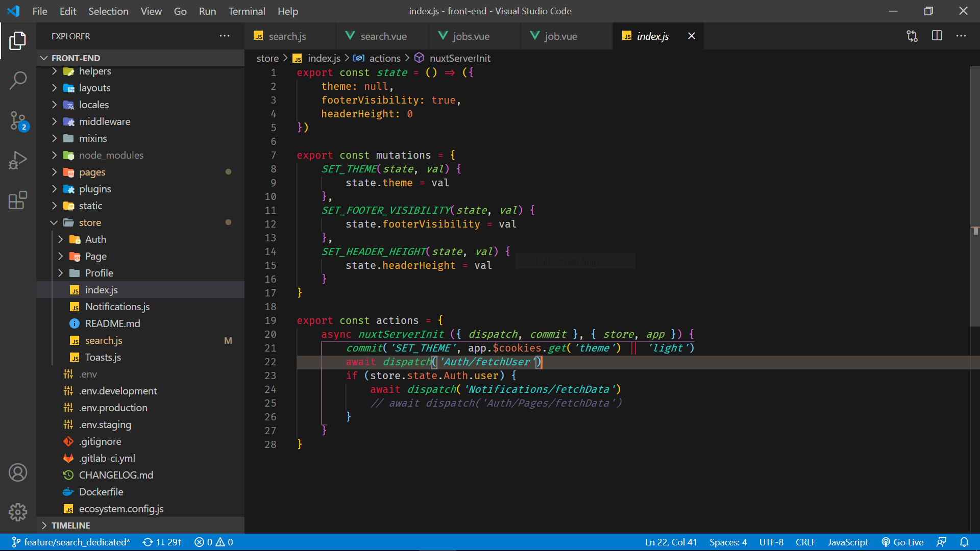Click the Accounts icon in activity bar
The height and width of the screenshot is (551, 980).
(18, 472)
